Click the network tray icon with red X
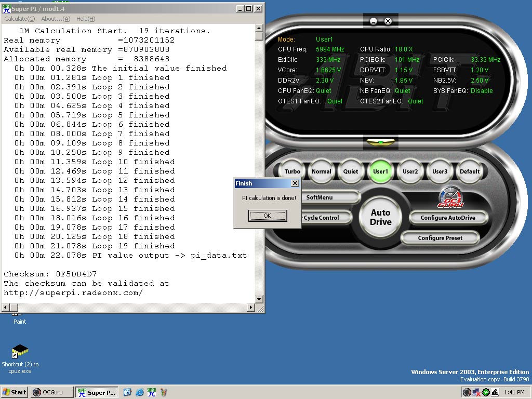The width and height of the screenshot is (532, 399). tap(476, 392)
